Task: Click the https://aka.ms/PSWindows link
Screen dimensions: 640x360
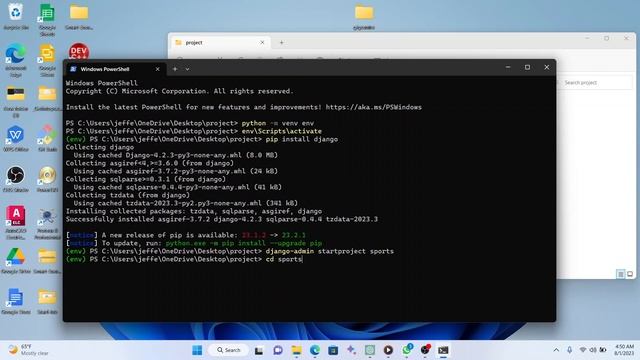Action: pyautogui.click(x=373, y=107)
